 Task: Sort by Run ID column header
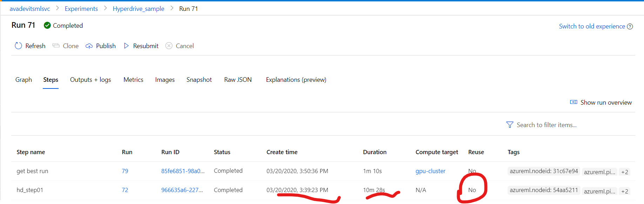coord(170,152)
